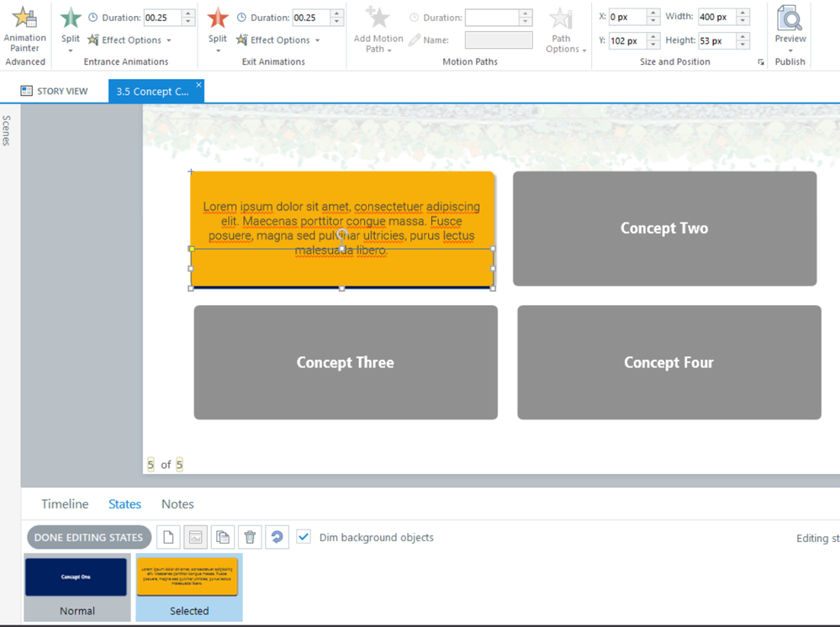Expand the Preview dropdown arrow
840x627 pixels.
(790, 50)
